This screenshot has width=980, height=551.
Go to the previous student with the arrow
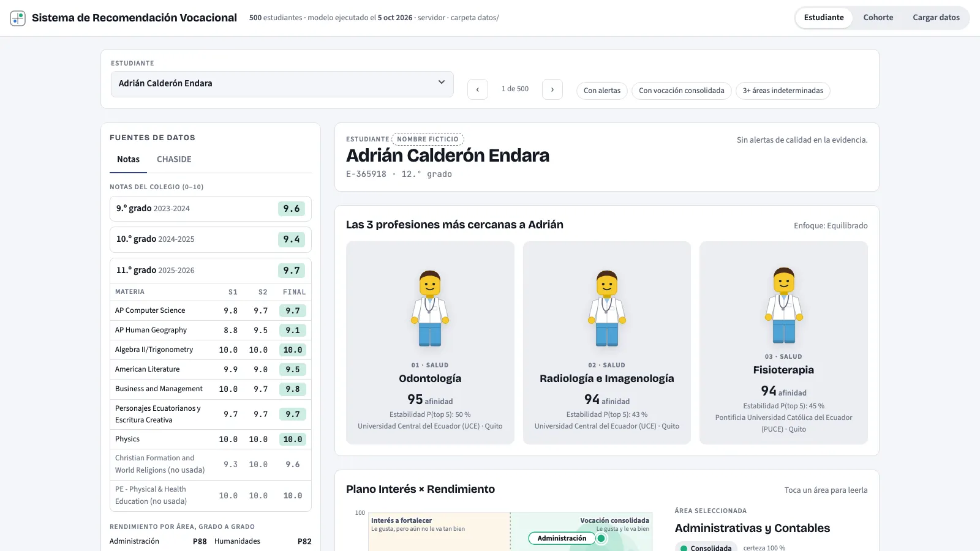478,89
